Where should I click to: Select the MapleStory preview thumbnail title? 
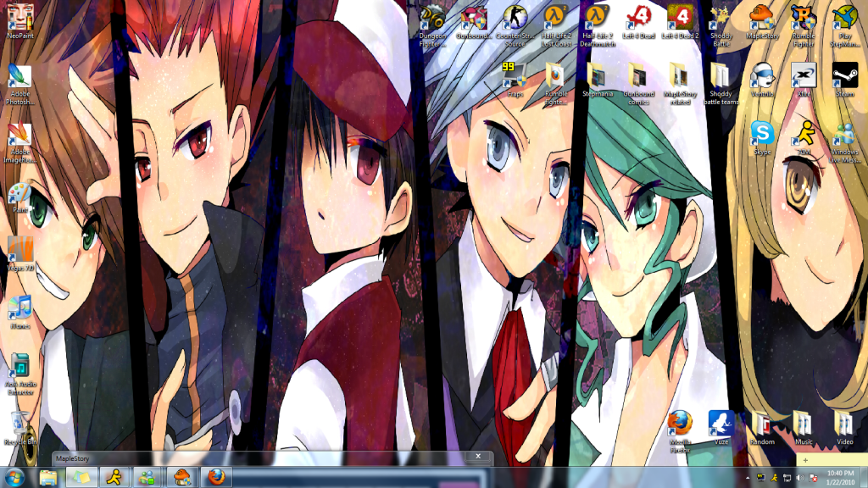(73, 458)
